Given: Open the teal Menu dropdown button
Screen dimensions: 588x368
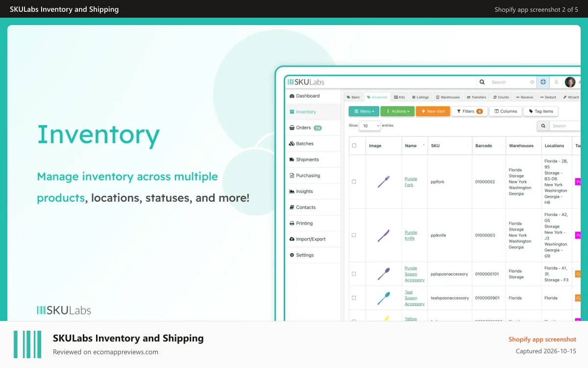Looking at the screenshot, I should point(364,111).
